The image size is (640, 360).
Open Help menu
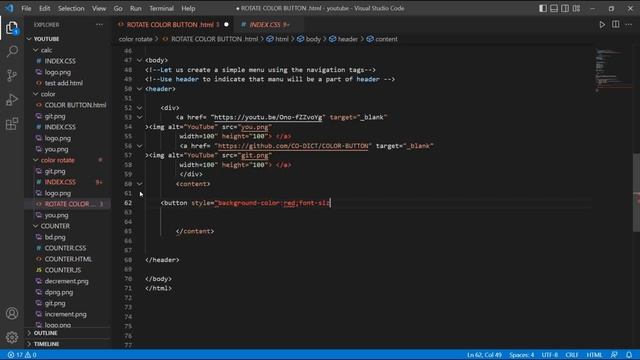188,8
